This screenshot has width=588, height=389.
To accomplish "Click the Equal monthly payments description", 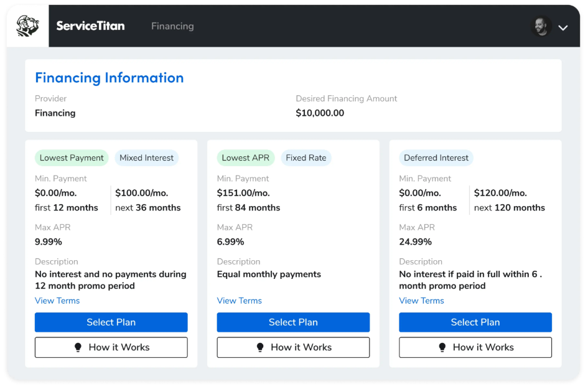I will point(269,274).
